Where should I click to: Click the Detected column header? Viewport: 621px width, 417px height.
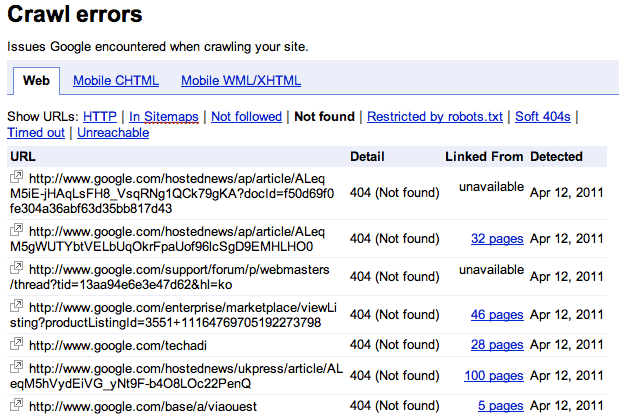click(x=556, y=157)
